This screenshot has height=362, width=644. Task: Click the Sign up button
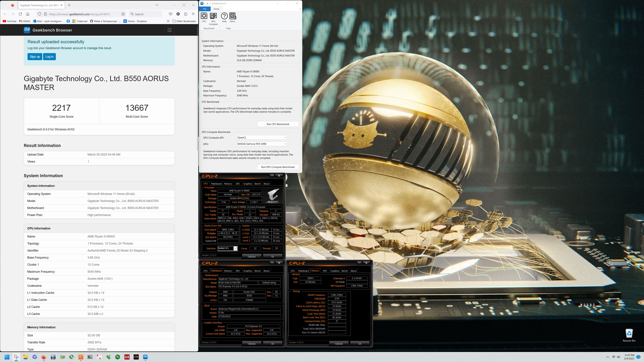[x=35, y=57]
